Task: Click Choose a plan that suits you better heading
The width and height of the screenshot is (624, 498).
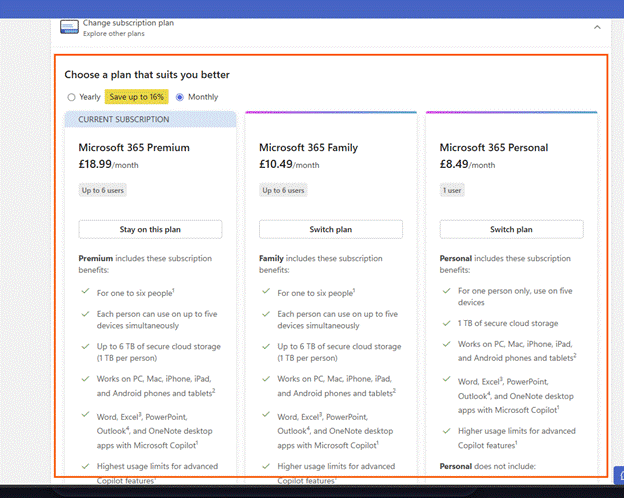Action: (147, 75)
